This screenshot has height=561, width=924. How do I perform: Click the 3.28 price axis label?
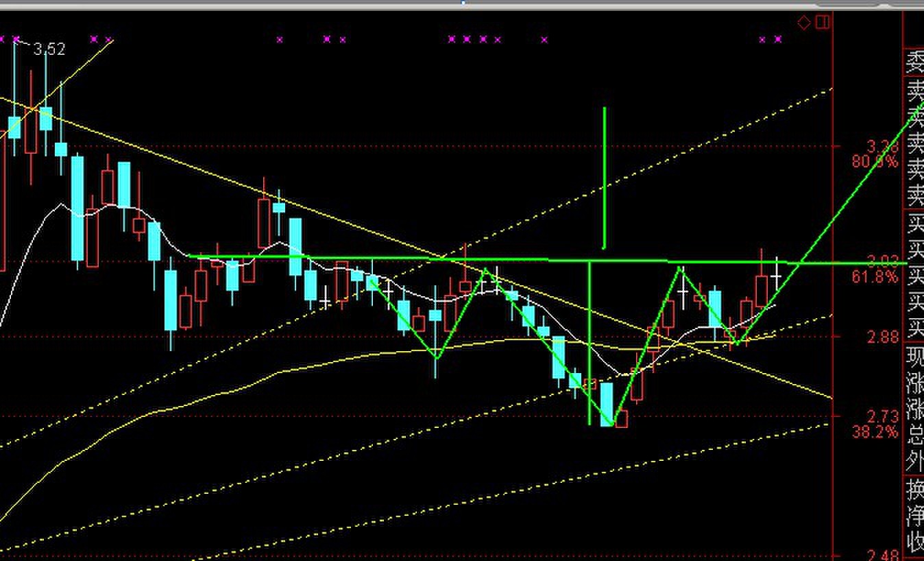click(883, 146)
